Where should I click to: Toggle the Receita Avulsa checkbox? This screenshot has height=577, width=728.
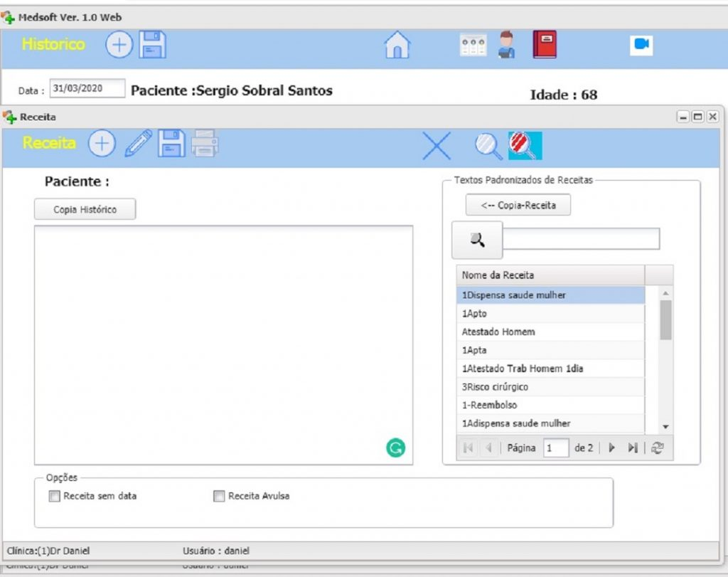point(219,497)
